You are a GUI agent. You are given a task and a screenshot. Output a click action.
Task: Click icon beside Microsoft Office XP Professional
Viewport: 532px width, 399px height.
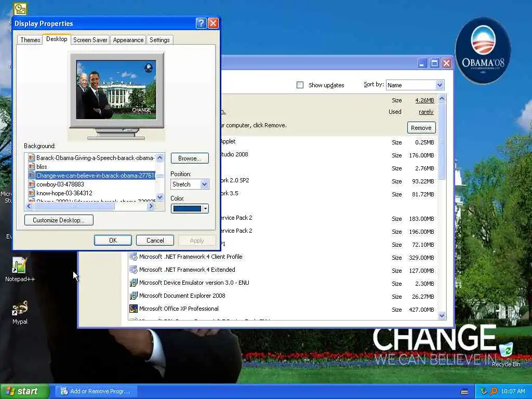click(134, 309)
